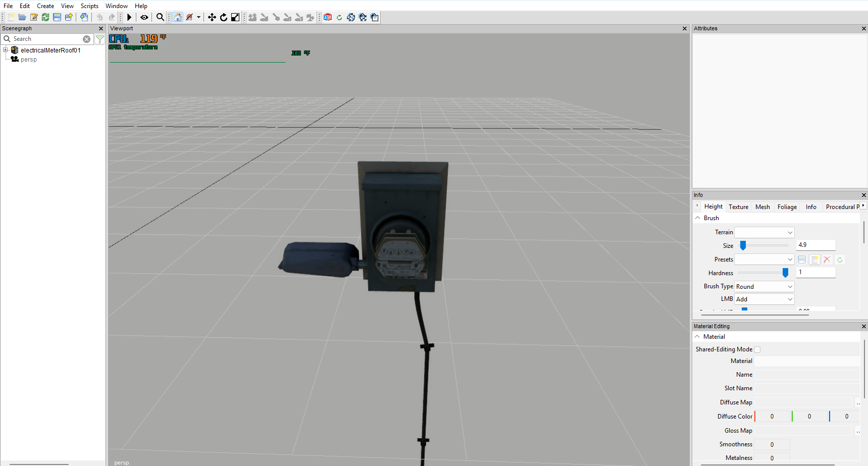Click the Open file folder icon
Image resolution: width=868 pixels, height=466 pixels.
[x=22, y=17]
